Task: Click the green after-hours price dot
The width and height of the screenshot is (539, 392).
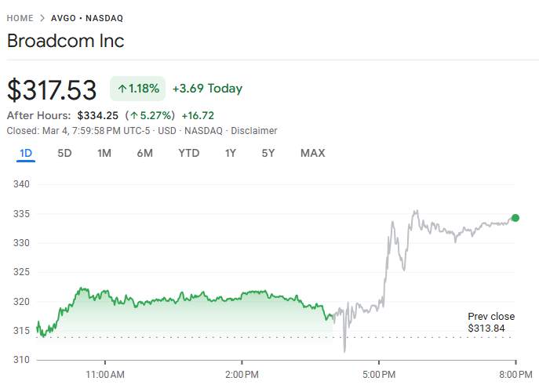Action: point(515,218)
